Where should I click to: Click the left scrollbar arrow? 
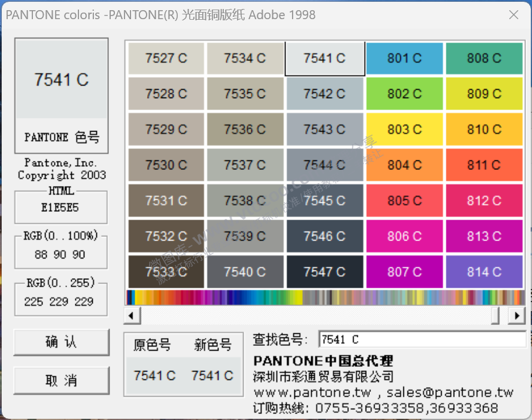click(x=132, y=315)
